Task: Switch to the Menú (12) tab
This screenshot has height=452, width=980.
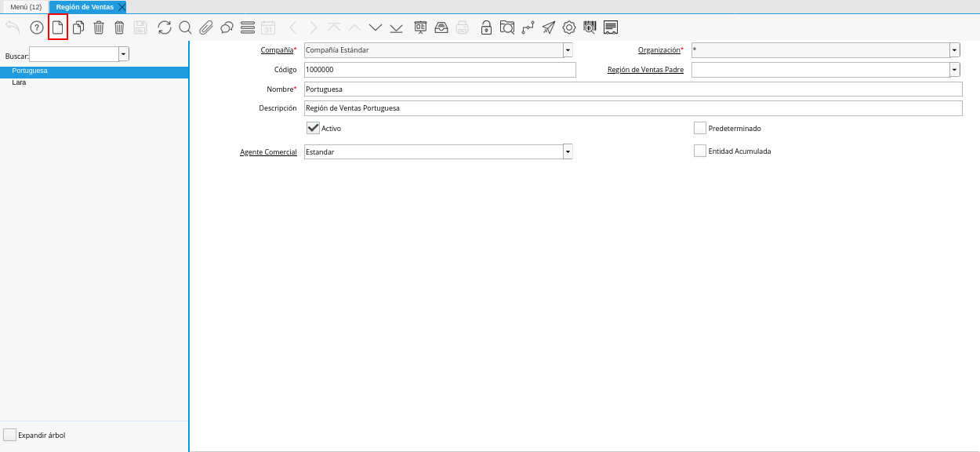Action: (x=26, y=7)
